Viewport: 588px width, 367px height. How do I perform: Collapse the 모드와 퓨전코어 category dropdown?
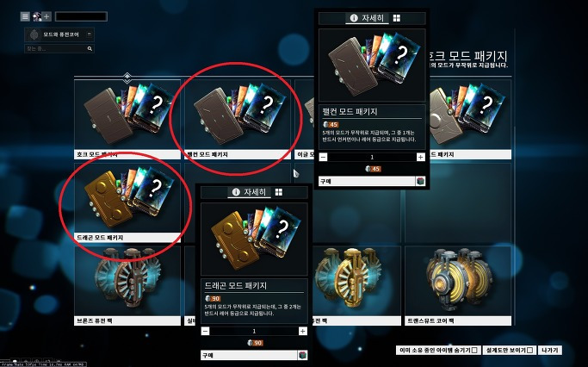[x=90, y=34]
